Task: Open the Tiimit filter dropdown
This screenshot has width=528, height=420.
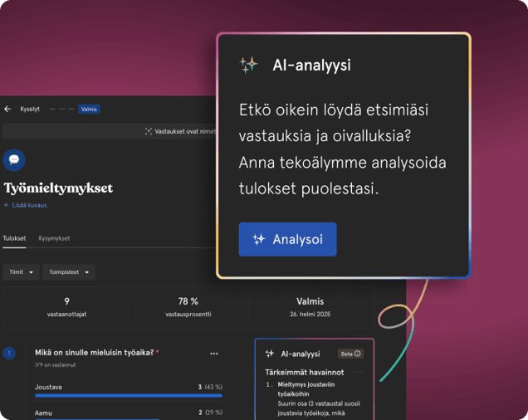Action: pos(22,272)
